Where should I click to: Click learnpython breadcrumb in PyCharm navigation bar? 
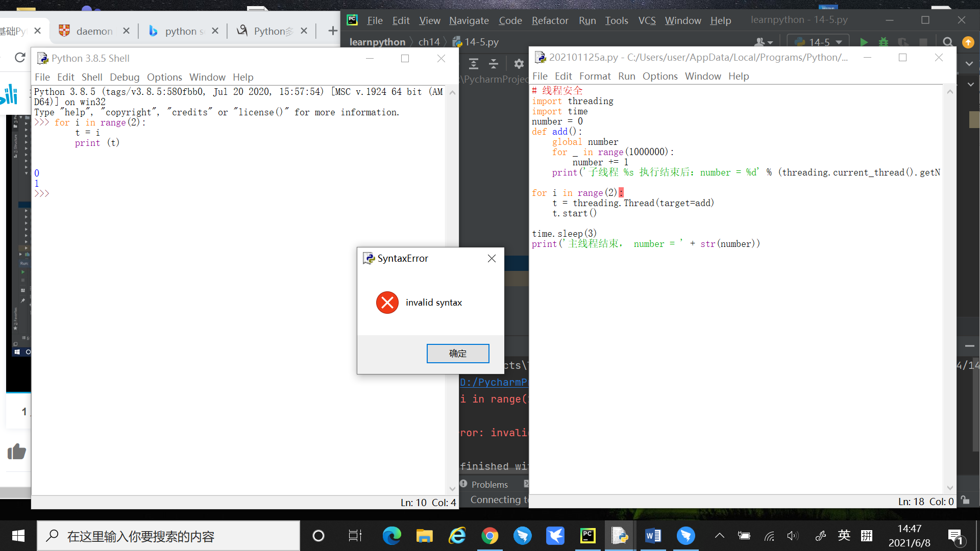(x=377, y=42)
